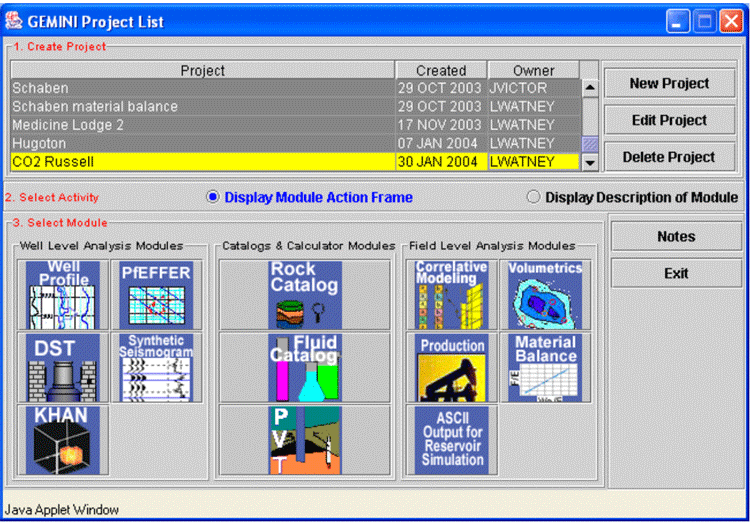Launch the Production module
The image size is (750, 522).
coord(452,367)
